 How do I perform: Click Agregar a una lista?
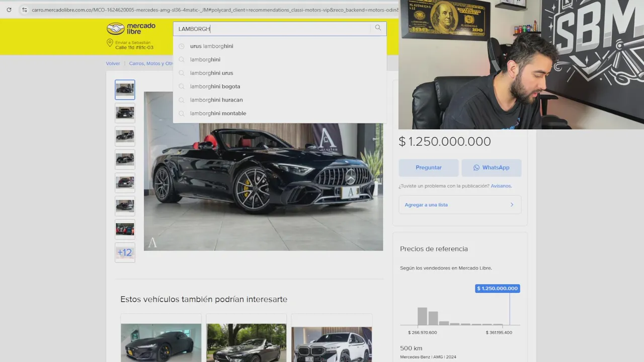460,205
